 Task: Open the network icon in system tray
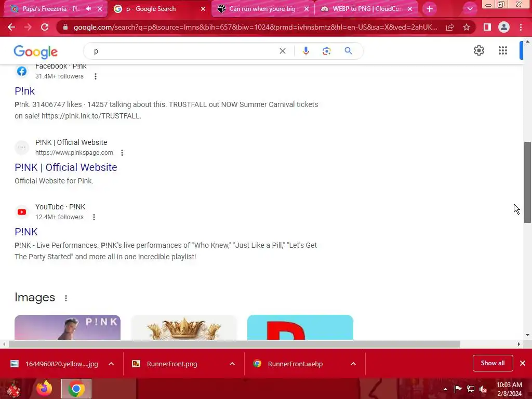point(471,389)
